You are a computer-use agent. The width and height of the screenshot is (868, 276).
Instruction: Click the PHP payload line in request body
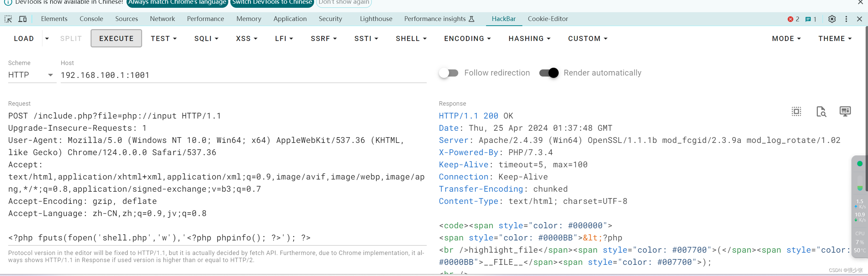pos(159,238)
